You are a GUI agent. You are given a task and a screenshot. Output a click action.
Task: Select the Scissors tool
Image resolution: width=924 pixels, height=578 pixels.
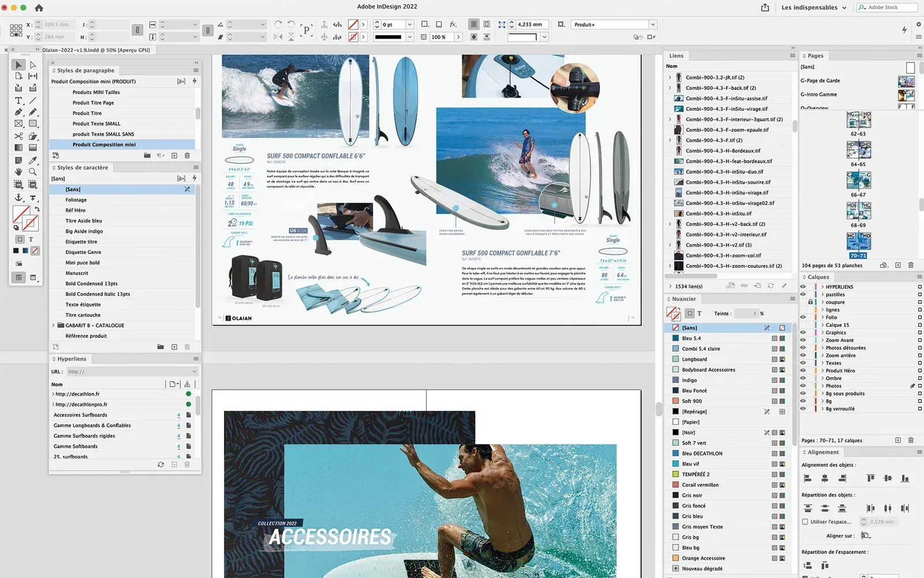pyautogui.click(x=18, y=136)
